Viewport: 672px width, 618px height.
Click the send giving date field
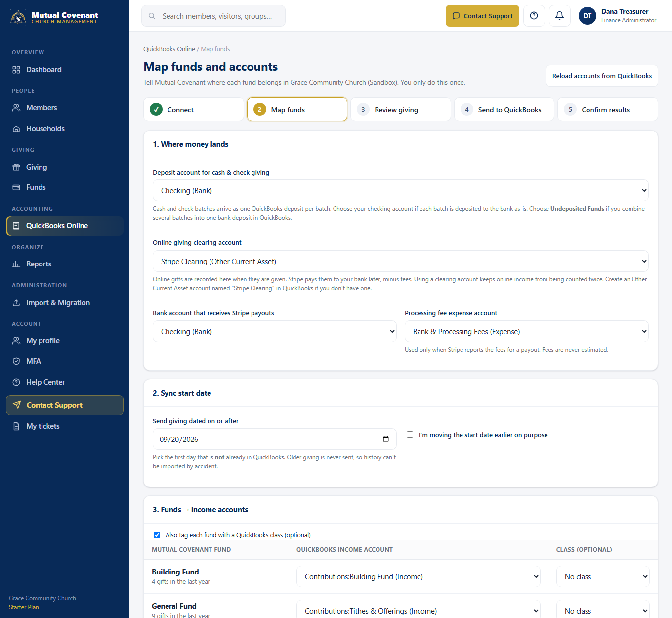click(x=275, y=439)
